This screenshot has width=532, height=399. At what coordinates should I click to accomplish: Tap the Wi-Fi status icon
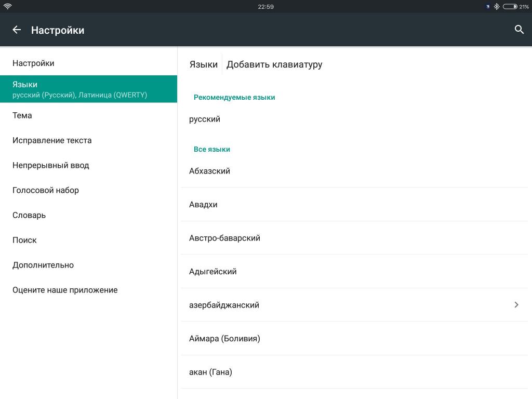(7, 6)
